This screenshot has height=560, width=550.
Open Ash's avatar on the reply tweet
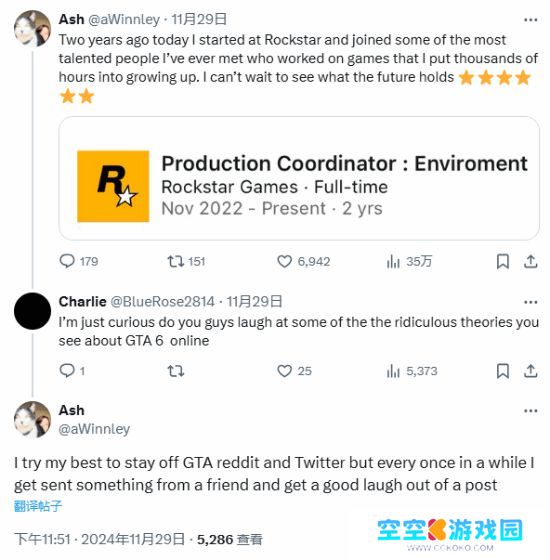point(32,419)
